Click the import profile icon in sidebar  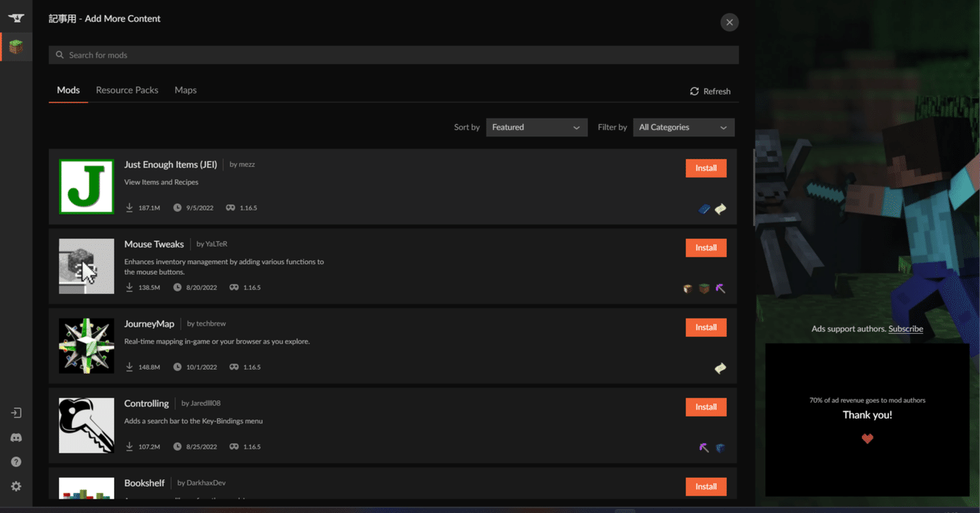point(15,413)
